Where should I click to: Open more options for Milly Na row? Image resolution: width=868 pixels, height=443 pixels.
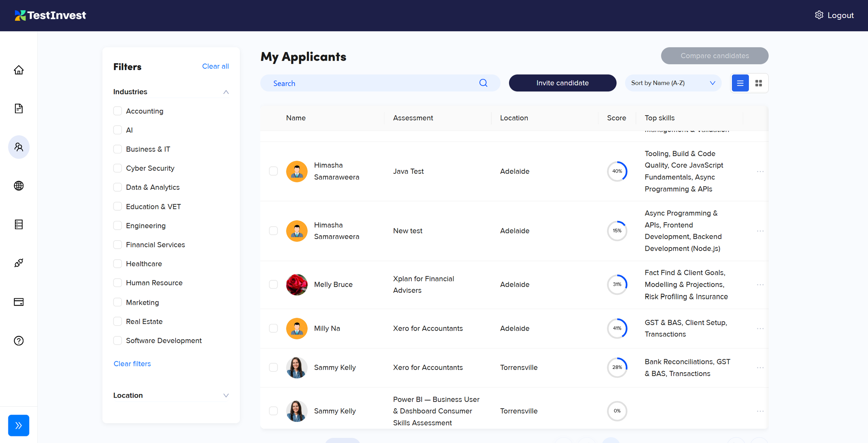click(760, 329)
